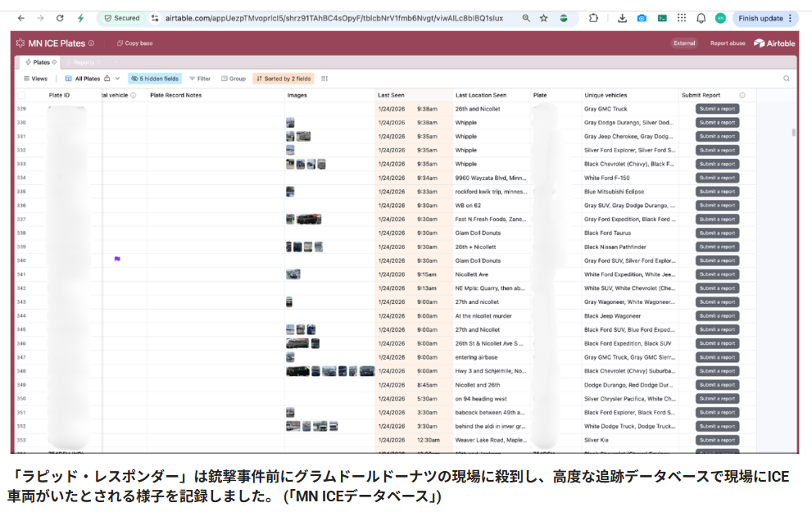This screenshot has width=812, height=521.
Task: Open the table search magnifier icon
Action: [x=787, y=79]
